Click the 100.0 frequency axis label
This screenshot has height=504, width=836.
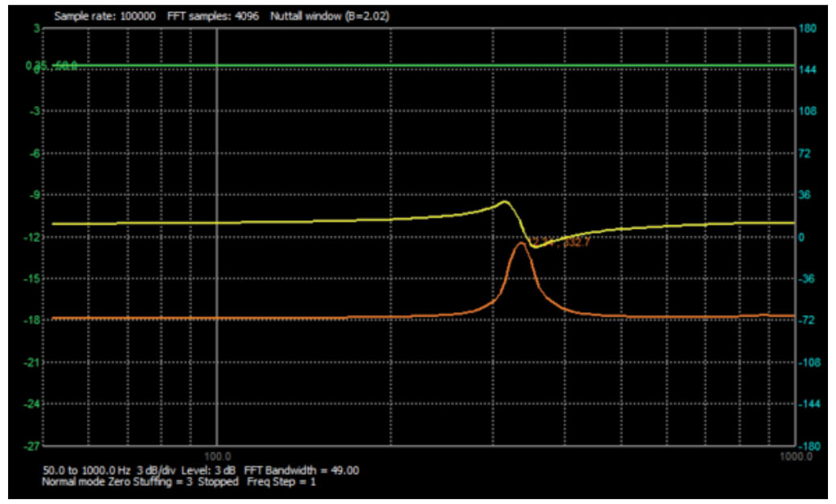[x=217, y=455]
